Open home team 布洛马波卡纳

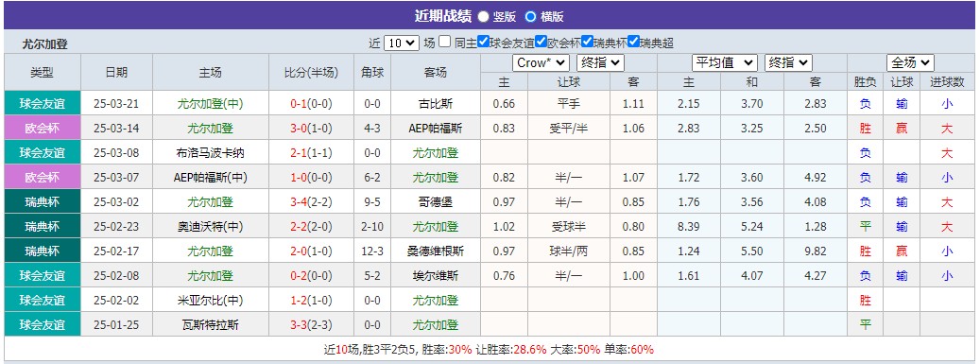coord(210,152)
